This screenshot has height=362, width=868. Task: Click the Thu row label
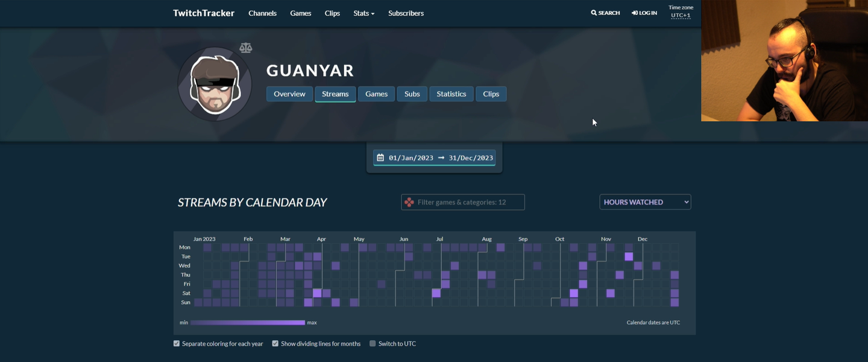pyautogui.click(x=186, y=275)
